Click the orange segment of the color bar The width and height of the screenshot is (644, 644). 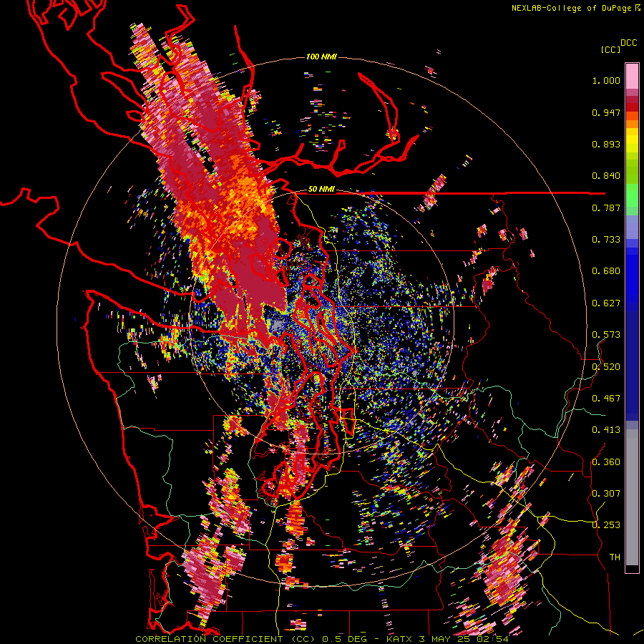click(632, 124)
